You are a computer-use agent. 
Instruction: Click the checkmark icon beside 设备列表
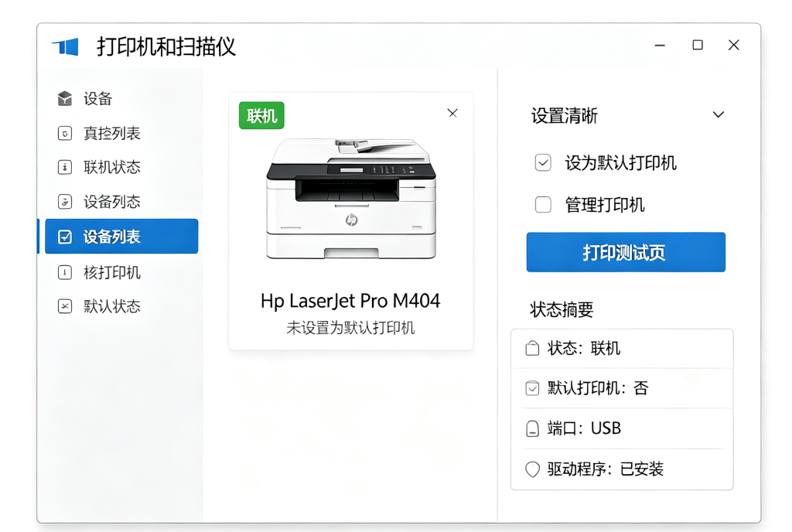(x=65, y=237)
